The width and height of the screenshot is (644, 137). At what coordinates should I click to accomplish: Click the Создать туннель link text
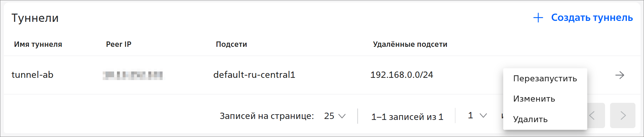point(592,18)
